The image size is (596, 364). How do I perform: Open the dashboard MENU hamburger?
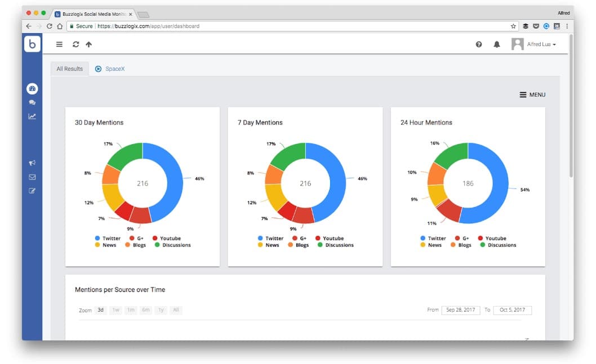532,95
